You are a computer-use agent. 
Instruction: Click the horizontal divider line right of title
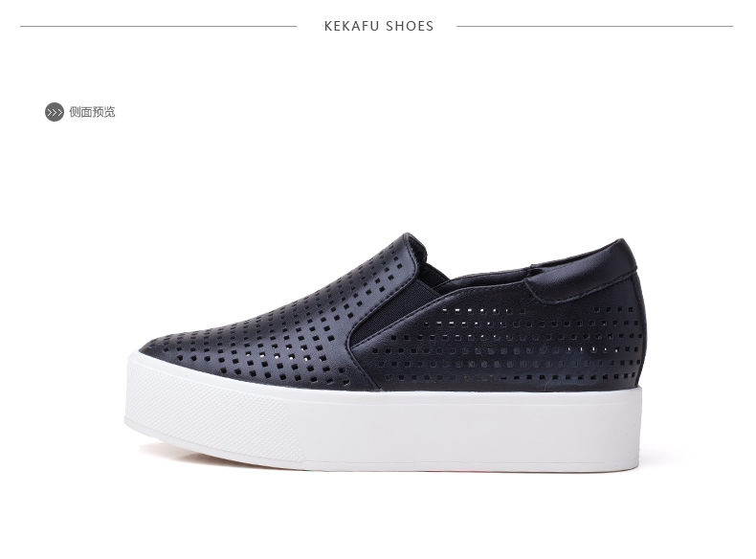[594, 27]
